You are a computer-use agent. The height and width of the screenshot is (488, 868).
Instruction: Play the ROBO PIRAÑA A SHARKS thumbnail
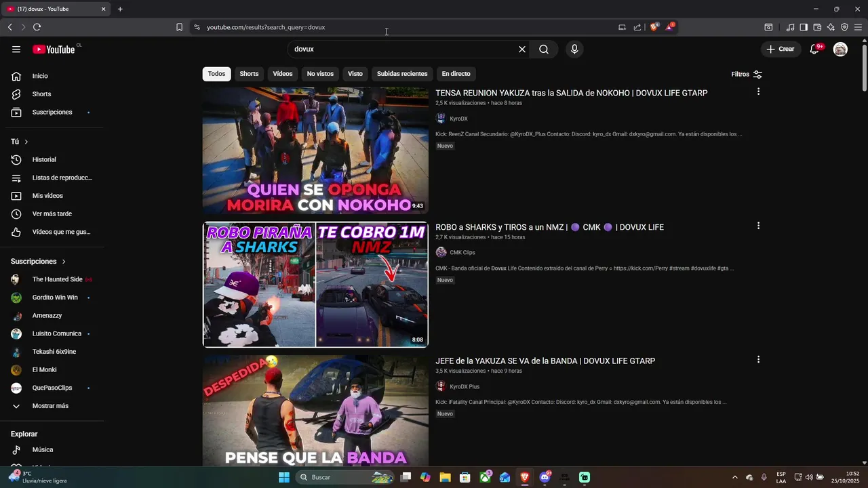315,285
